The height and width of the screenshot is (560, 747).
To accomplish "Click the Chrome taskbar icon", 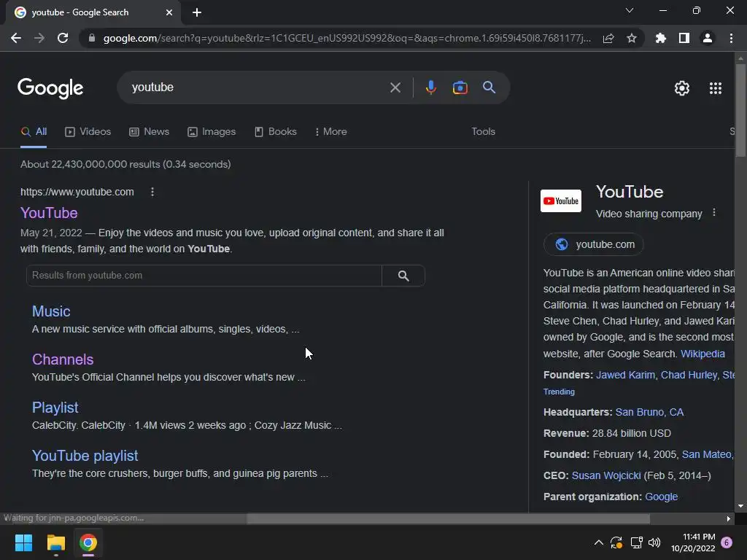I will click(88, 542).
